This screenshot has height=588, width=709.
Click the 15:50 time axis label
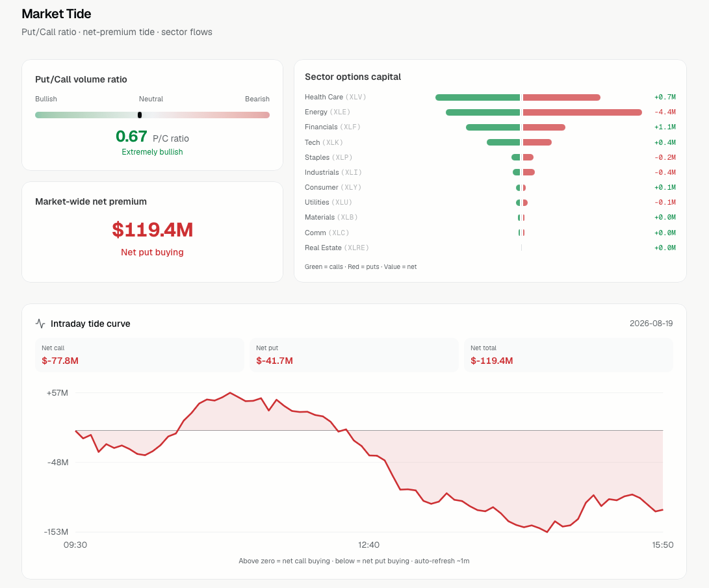pos(663,545)
